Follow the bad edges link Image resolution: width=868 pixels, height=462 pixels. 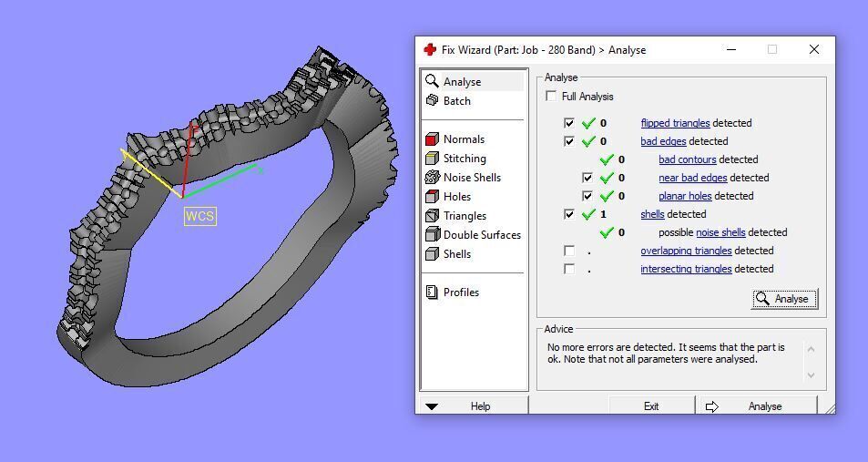pyautogui.click(x=663, y=141)
